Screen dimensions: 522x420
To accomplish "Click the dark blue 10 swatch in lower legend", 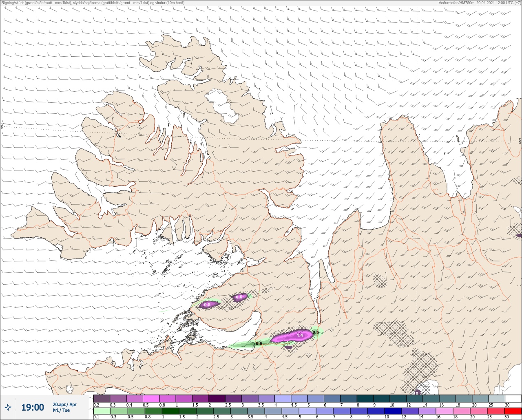I will pos(392,411).
